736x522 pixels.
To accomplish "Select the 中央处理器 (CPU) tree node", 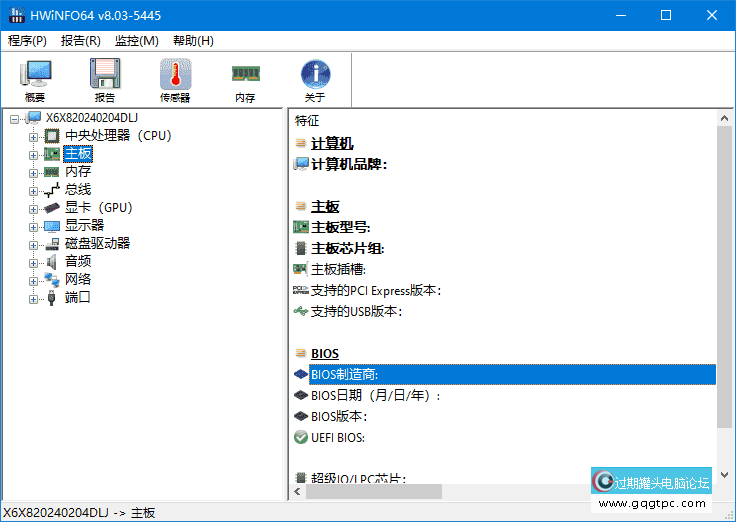I will [x=118, y=135].
